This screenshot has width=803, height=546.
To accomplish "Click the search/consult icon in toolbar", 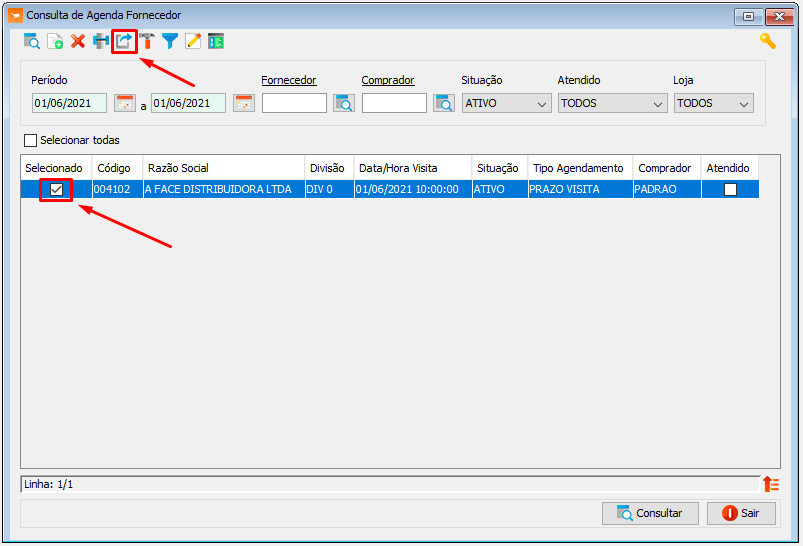I will coord(32,41).
